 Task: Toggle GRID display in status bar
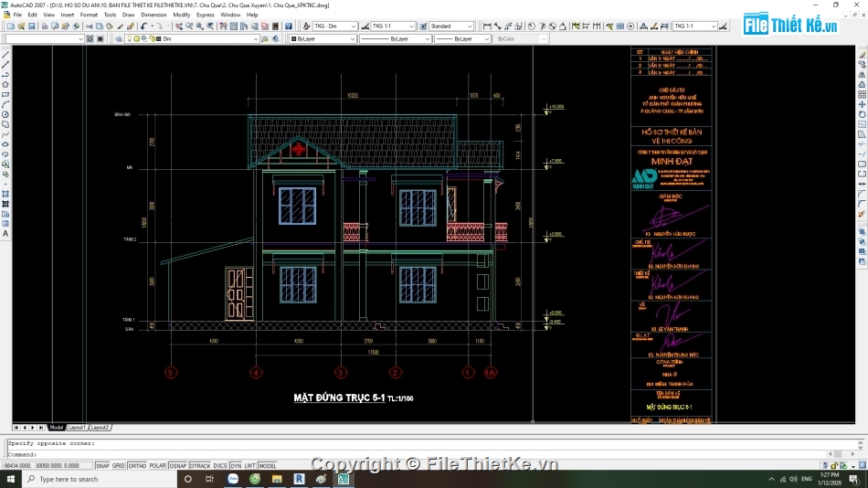coord(119,466)
